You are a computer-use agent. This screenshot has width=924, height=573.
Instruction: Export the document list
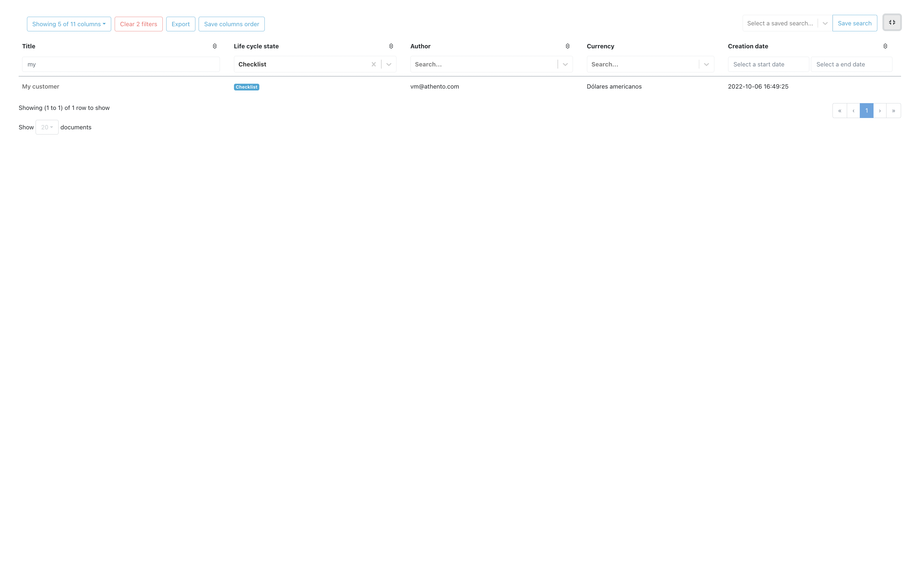pyautogui.click(x=180, y=23)
